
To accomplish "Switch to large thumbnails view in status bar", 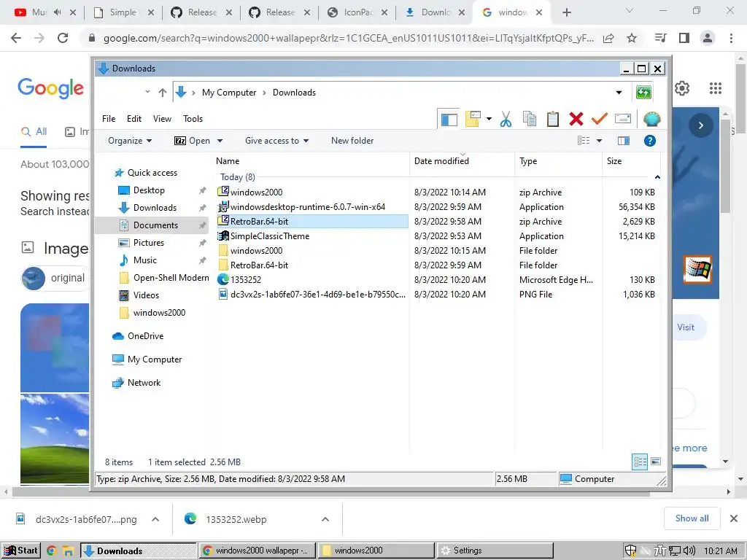I will pos(656,462).
